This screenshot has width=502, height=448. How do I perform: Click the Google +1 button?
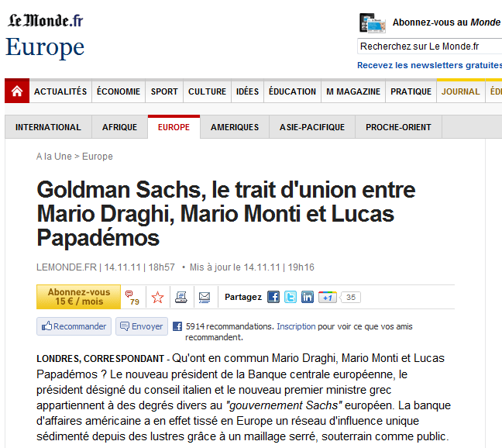tap(328, 297)
